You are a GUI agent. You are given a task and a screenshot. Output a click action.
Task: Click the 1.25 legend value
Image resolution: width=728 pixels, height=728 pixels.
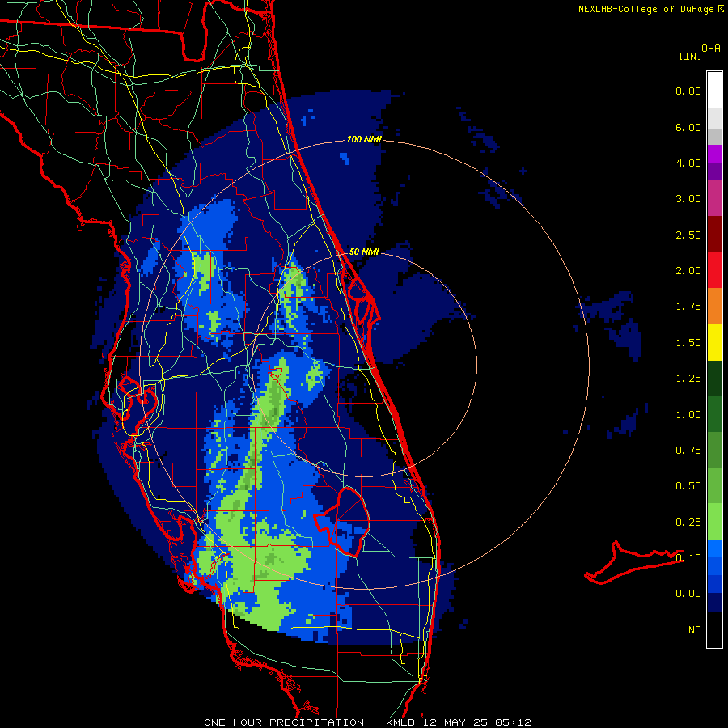coord(688,379)
